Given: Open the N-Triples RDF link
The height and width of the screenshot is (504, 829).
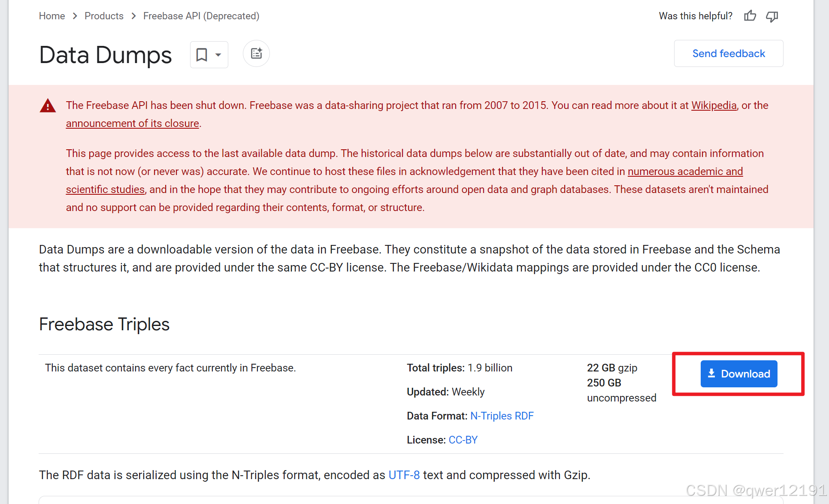Looking at the screenshot, I should click(x=502, y=416).
